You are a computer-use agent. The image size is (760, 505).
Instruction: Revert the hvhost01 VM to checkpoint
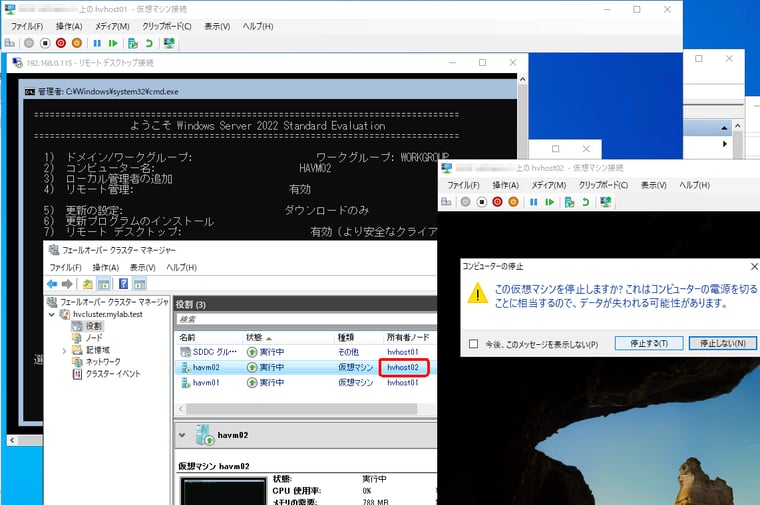click(149, 43)
